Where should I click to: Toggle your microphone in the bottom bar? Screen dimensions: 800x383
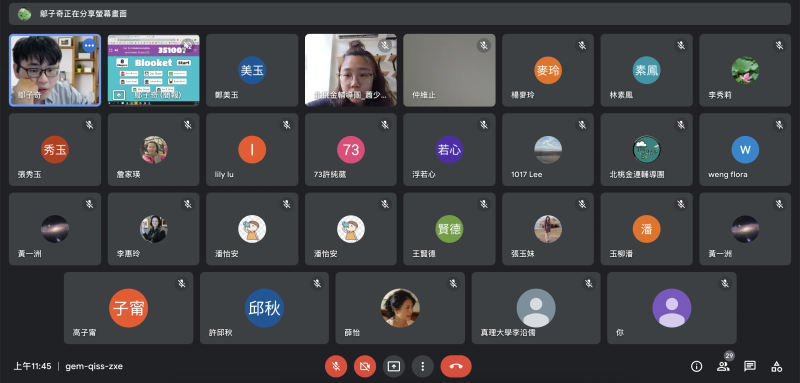(336, 366)
